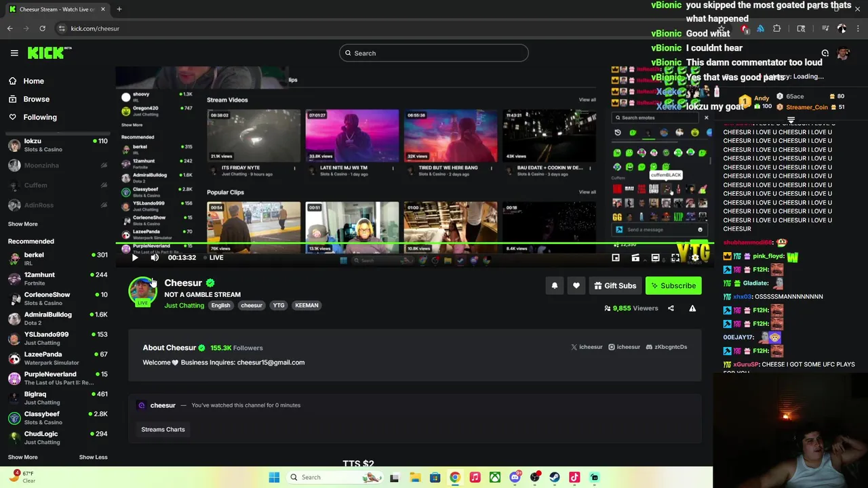Open the player settings gear
Screen dimensions: 868x488
tap(695, 258)
